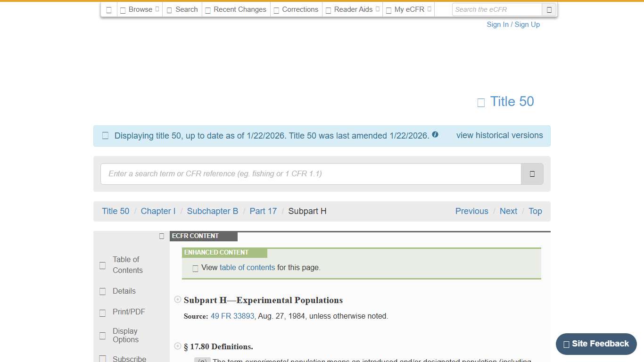Click view historical versions
This screenshot has height=362, width=644.
(499, 135)
